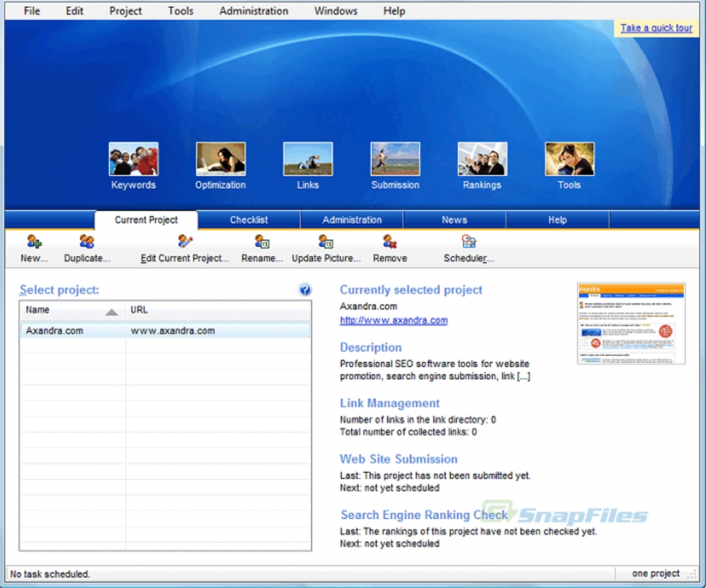This screenshot has height=588, width=706.
Task: Open the Administration menu in menu bar
Action: pyautogui.click(x=254, y=11)
